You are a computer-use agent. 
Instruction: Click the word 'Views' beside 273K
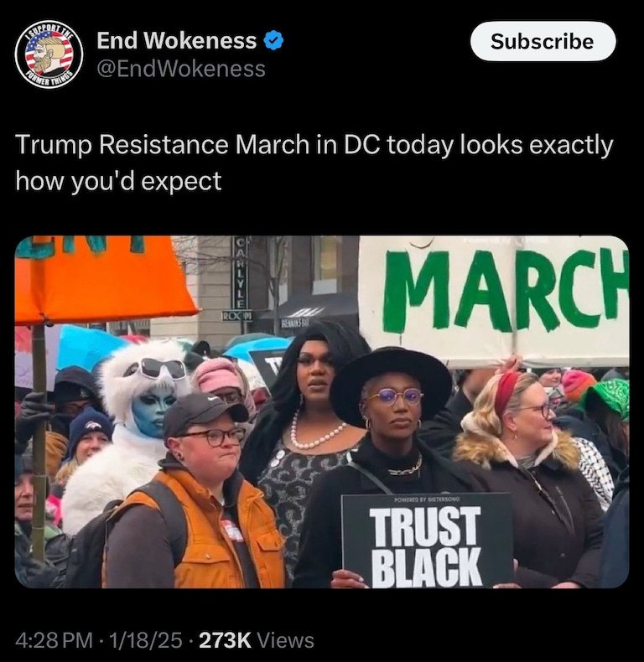tap(286, 640)
